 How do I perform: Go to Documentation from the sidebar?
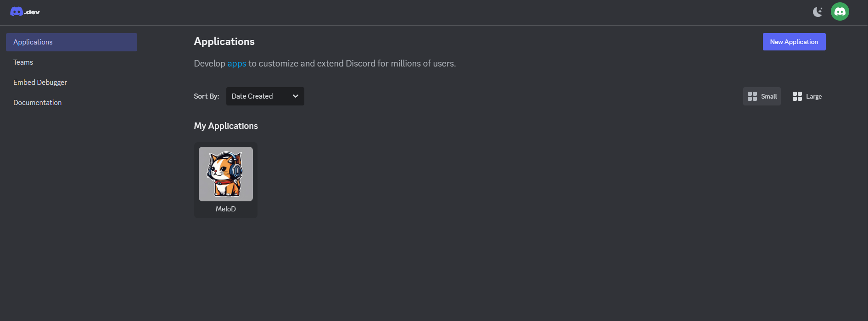[x=37, y=102]
